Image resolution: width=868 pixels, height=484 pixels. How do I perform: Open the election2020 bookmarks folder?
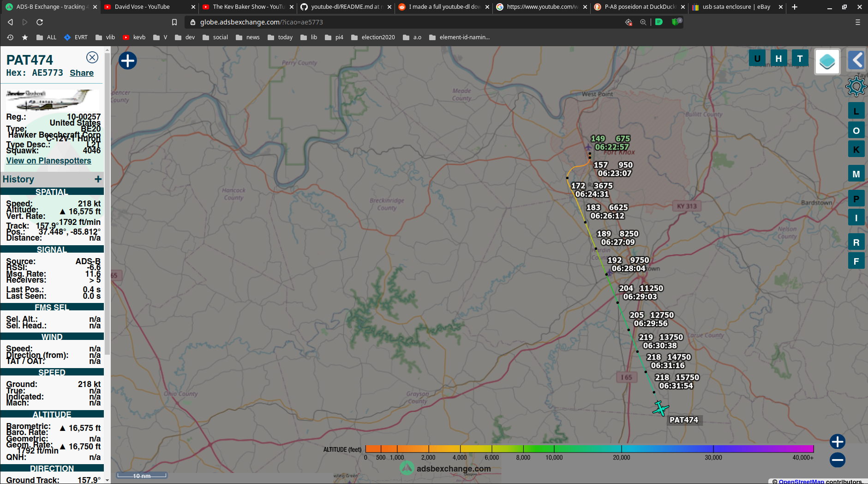pyautogui.click(x=373, y=37)
